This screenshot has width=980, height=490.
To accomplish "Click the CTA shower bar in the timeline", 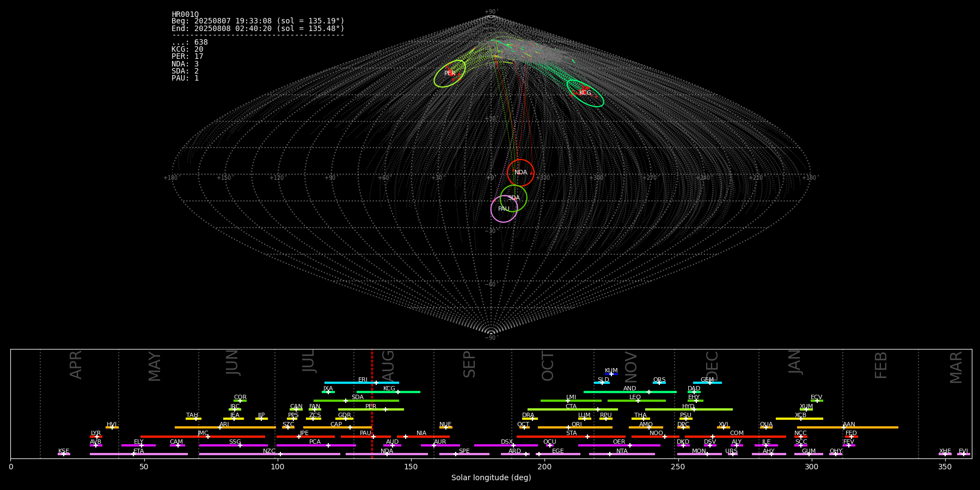I will coord(573,409).
